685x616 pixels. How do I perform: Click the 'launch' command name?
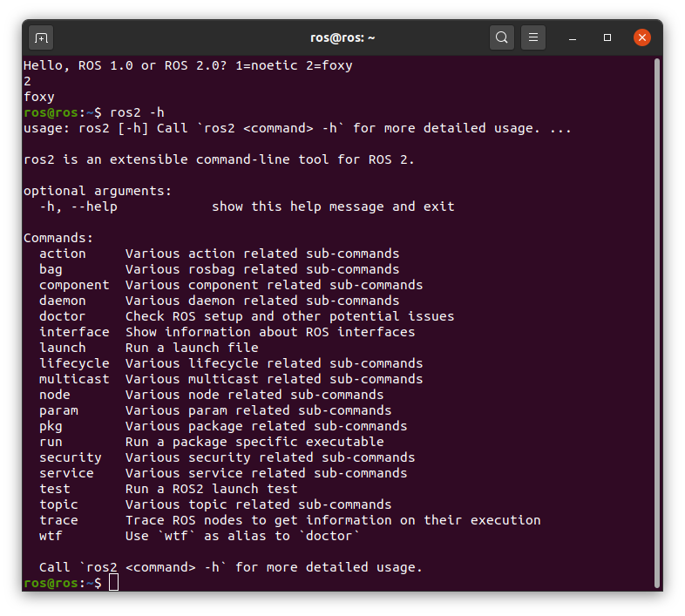[x=63, y=348]
